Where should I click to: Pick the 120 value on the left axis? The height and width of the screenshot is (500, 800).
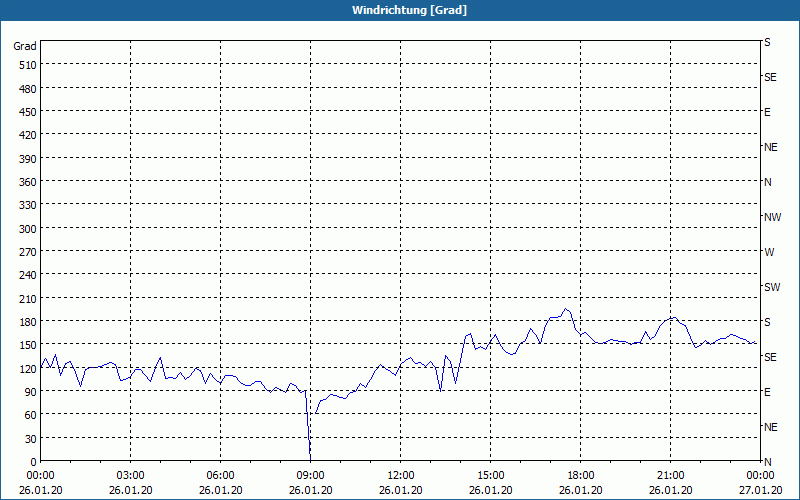tap(28, 368)
